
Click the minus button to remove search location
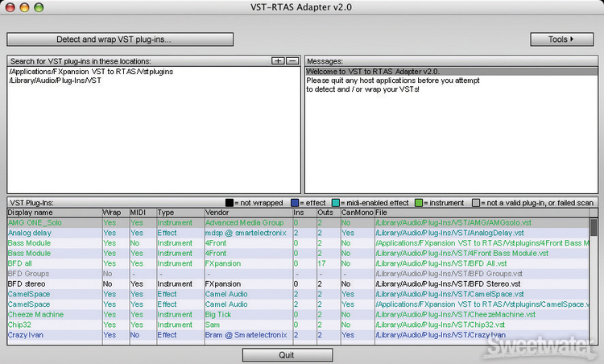(292, 61)
